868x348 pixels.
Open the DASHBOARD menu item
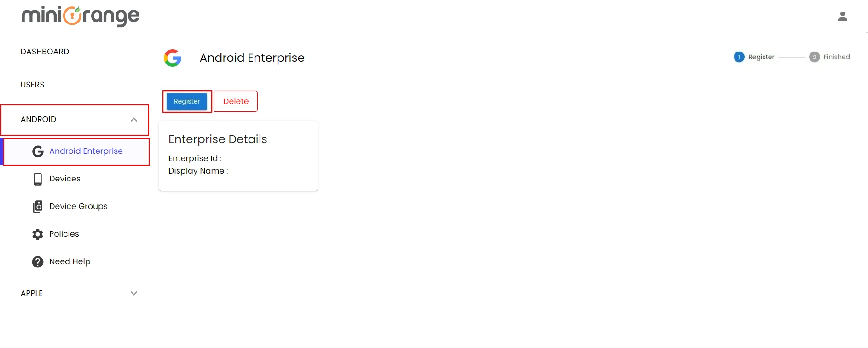(x=45, y=52)
